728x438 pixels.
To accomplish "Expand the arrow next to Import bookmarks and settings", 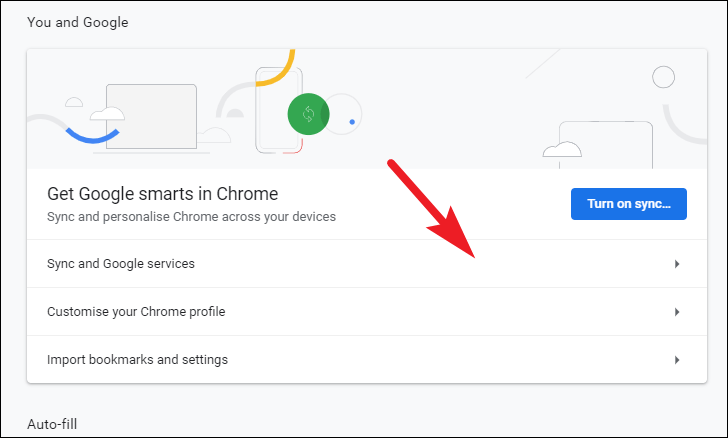I will pos(677,360).
